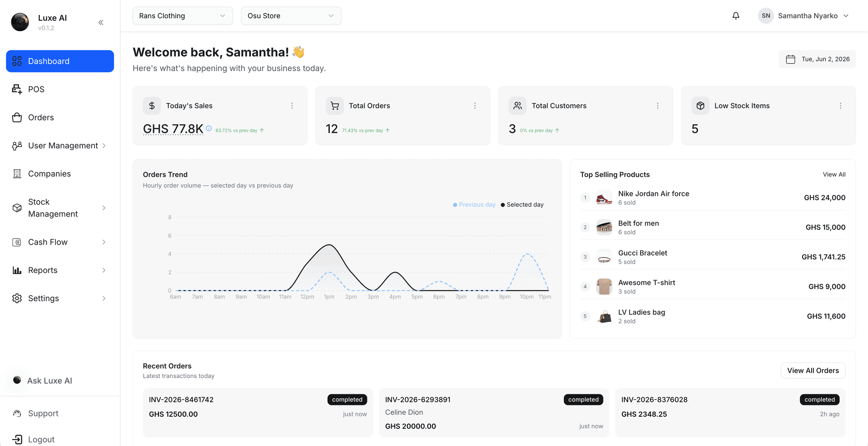Click the people icon on Total Customers

[x=517, y=106]
